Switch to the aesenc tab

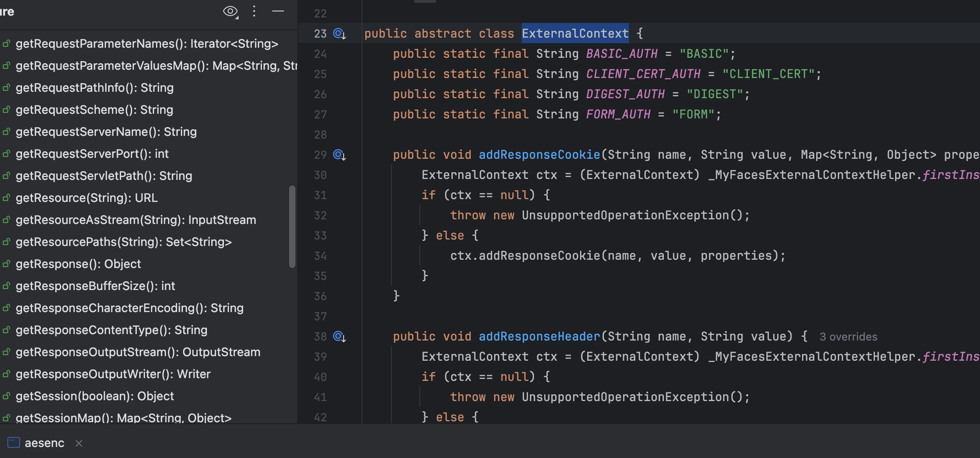[x=44, y=443]
